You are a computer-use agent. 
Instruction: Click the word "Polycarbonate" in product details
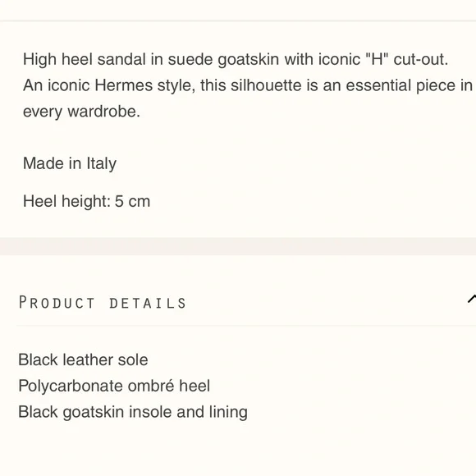[x=71, y=387]
